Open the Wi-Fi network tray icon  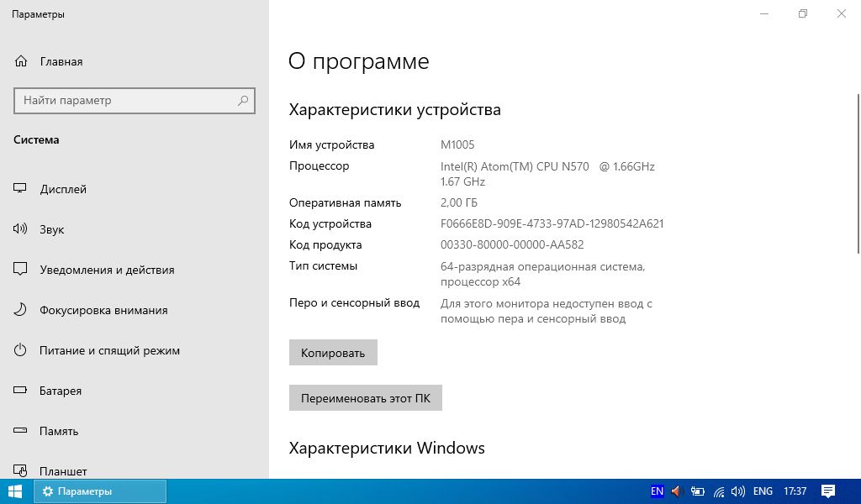tap(719, 491)
